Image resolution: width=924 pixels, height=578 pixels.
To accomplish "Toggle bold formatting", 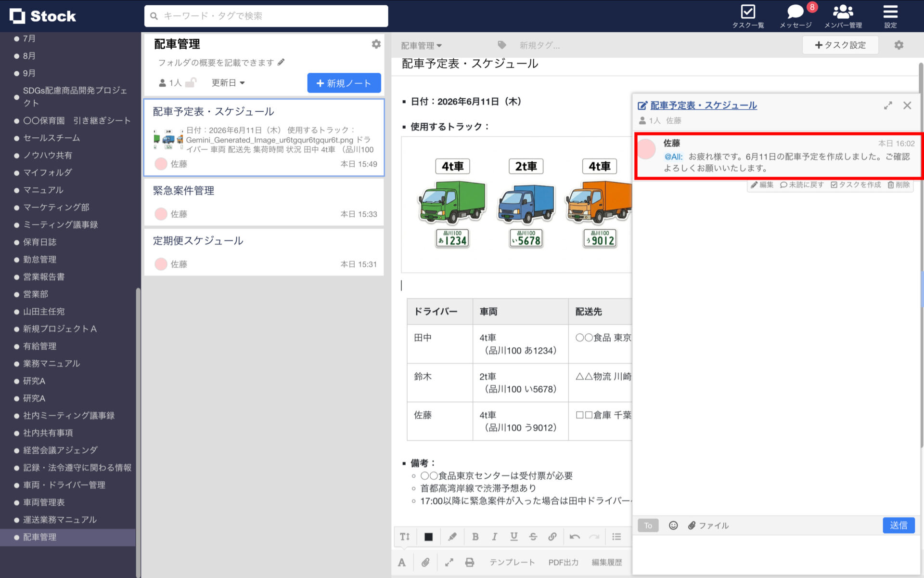I will click(x=475, y=537).
